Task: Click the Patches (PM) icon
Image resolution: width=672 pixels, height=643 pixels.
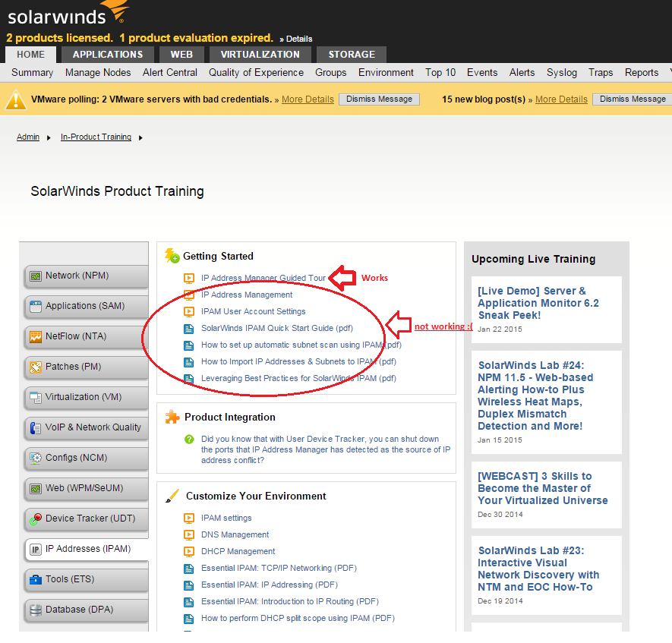Action: 36,367
